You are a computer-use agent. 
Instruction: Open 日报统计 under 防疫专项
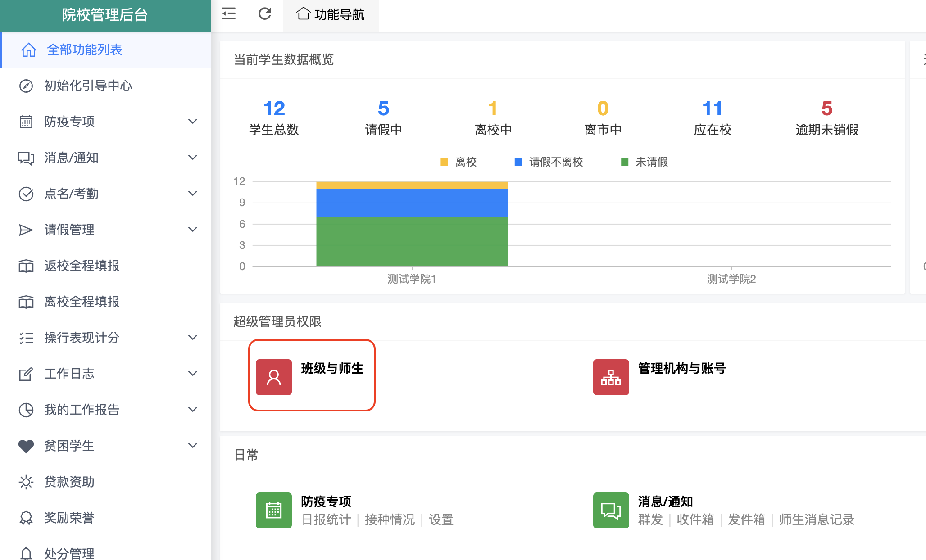tap(326, 520)
